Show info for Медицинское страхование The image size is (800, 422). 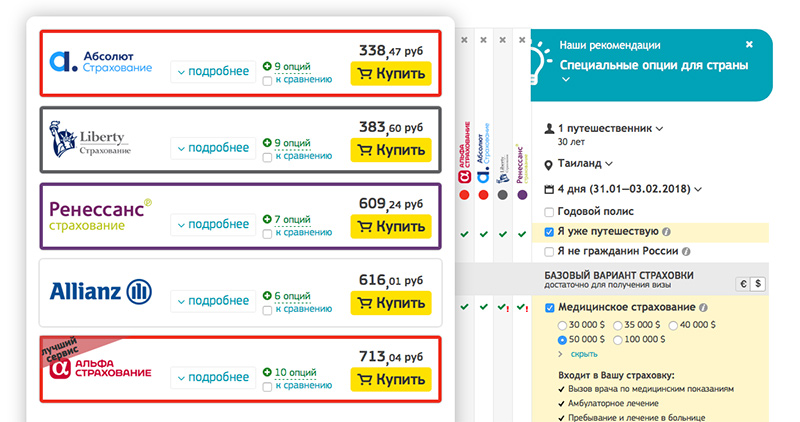(703, 308)
